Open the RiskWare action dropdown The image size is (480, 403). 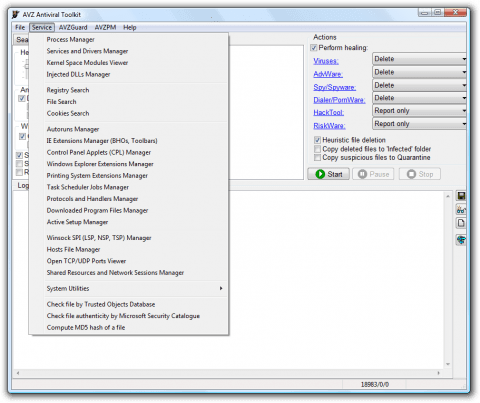419,124
